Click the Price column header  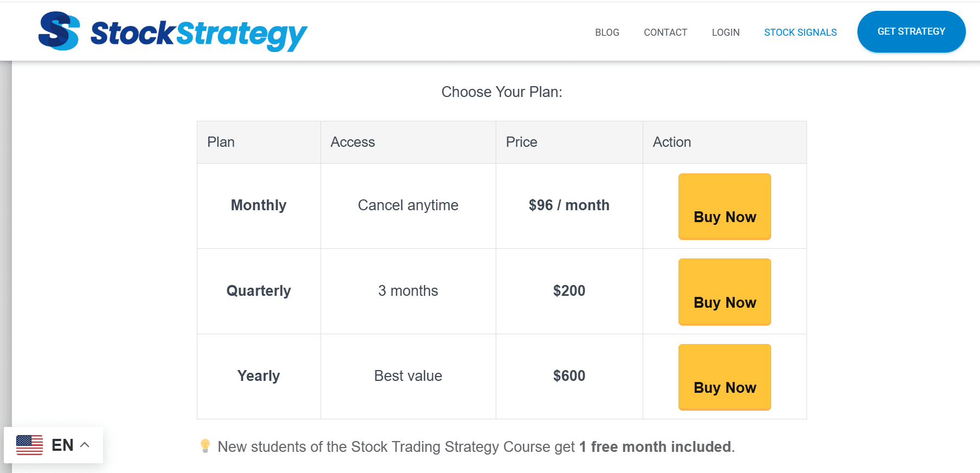(521, 142)
